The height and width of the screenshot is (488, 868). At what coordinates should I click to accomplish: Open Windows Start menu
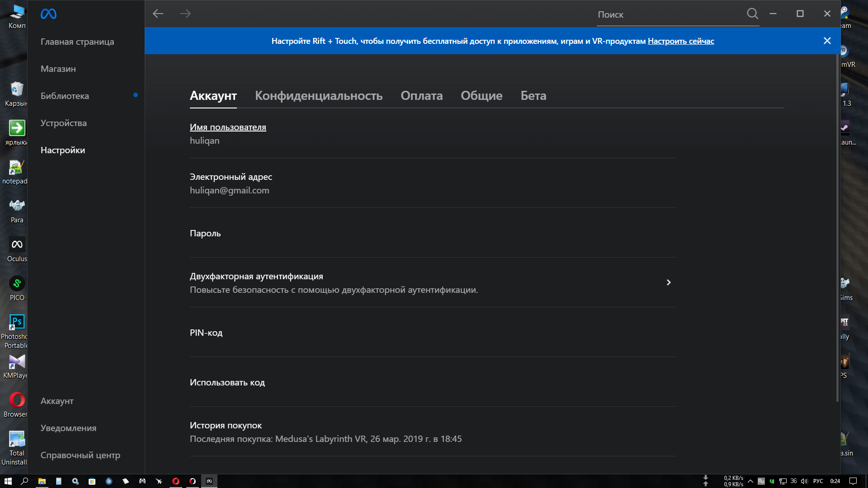8,481
